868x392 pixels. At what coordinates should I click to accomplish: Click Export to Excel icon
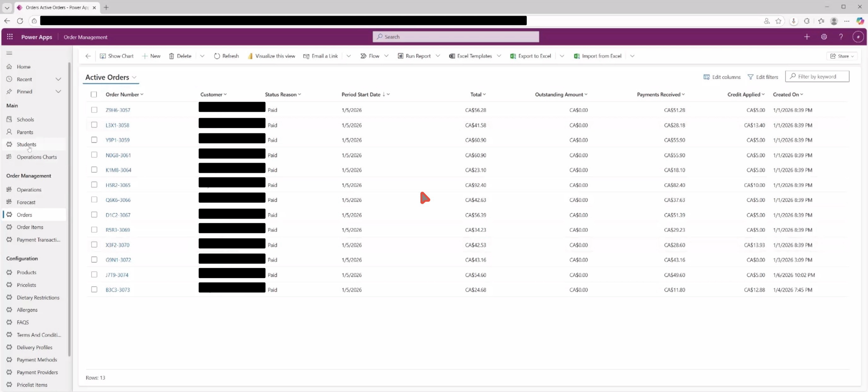click(x=513, y=56)
